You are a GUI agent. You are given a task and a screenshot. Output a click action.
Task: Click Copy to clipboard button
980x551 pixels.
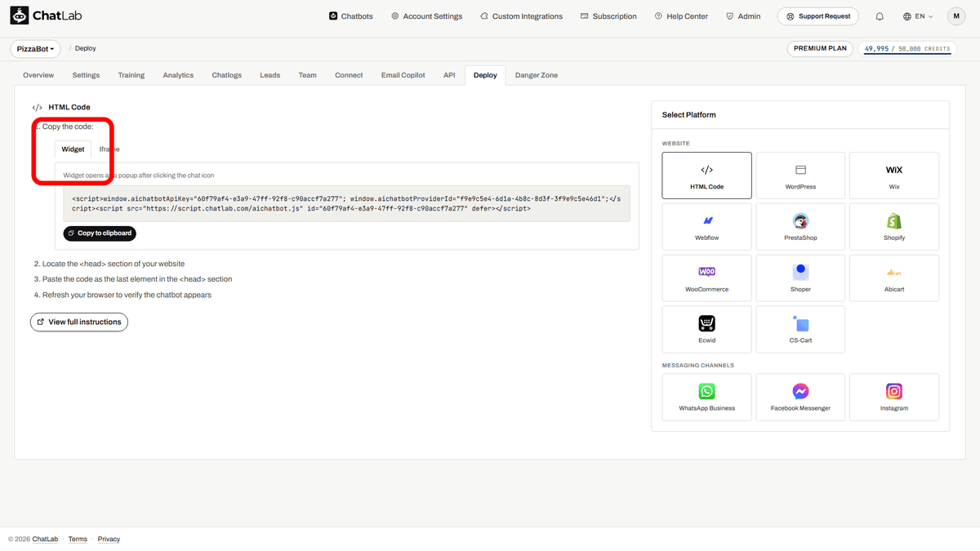pos(100,233)
